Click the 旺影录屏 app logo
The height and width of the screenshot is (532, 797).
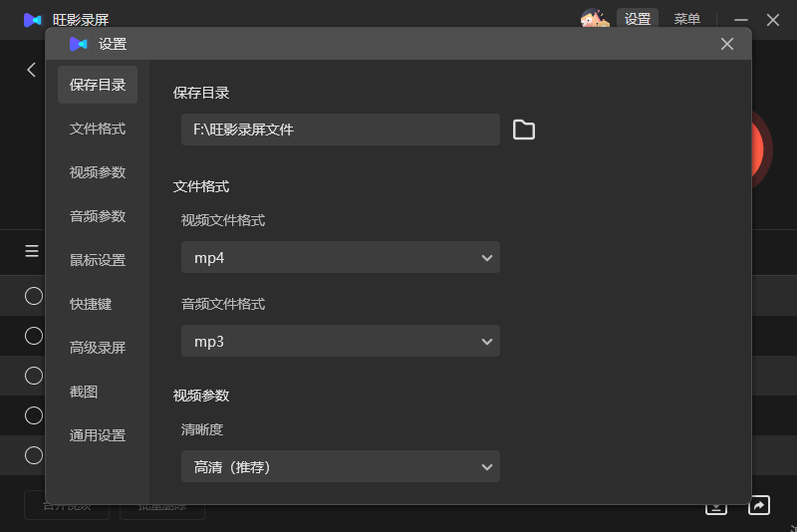[33, 20]
